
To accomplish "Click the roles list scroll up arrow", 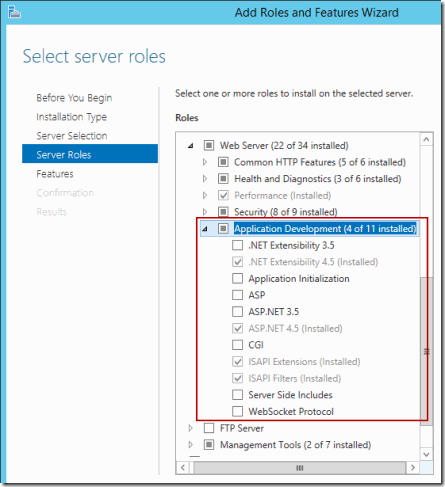I will (x=426, y=139).
